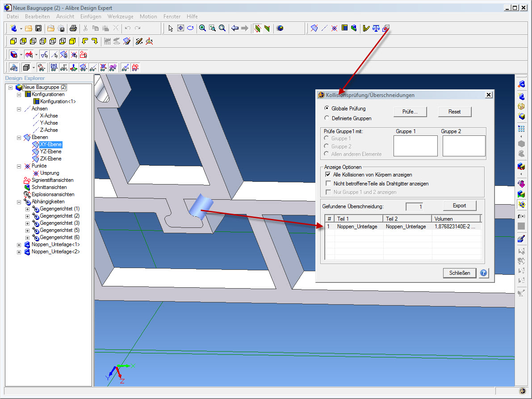Click the Export button
This screenshot has width=532, height=399.
459,206
